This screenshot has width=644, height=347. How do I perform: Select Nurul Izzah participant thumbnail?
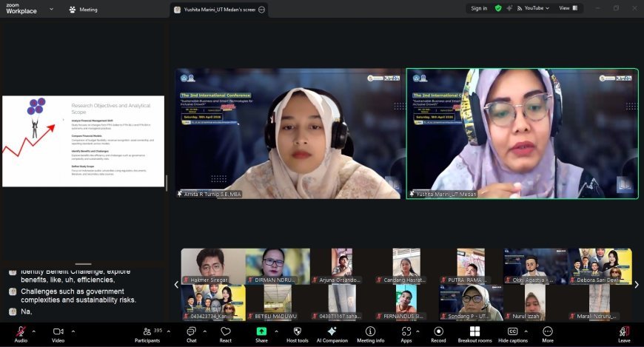coord(536,303)
